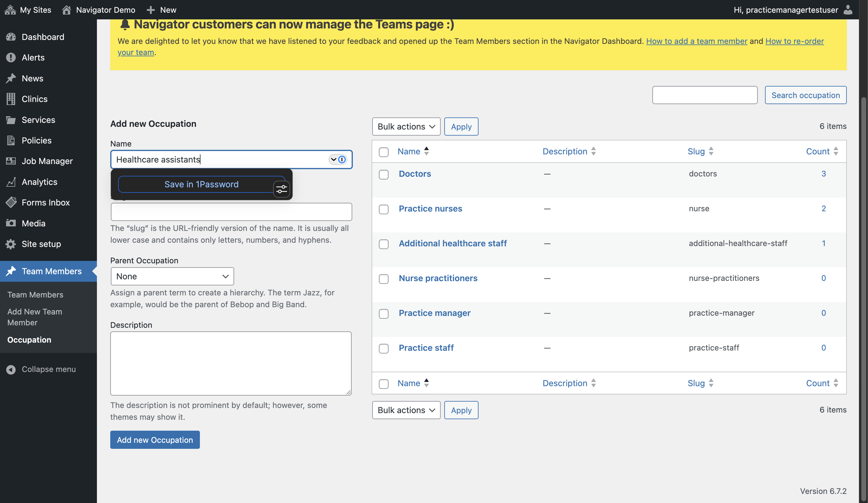The height and width of the screenshot is (503, 868).
Task: Click the News pushpin icon
Action: coord(11,78)
